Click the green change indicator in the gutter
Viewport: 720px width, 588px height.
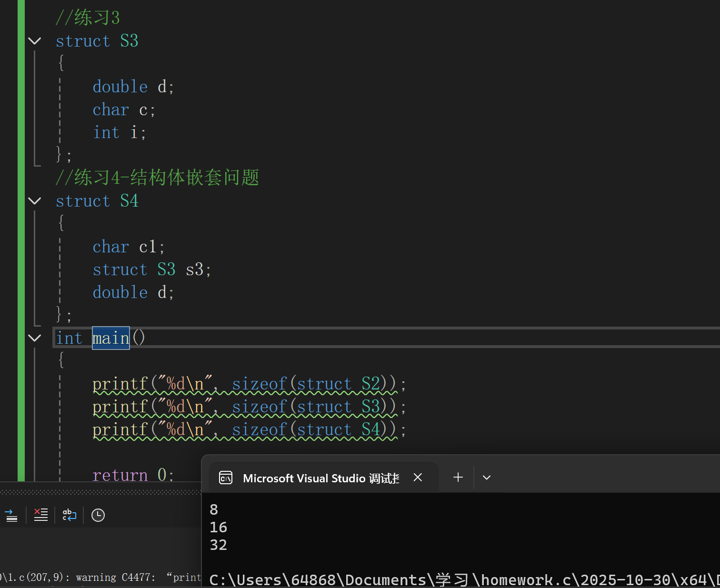21,238
